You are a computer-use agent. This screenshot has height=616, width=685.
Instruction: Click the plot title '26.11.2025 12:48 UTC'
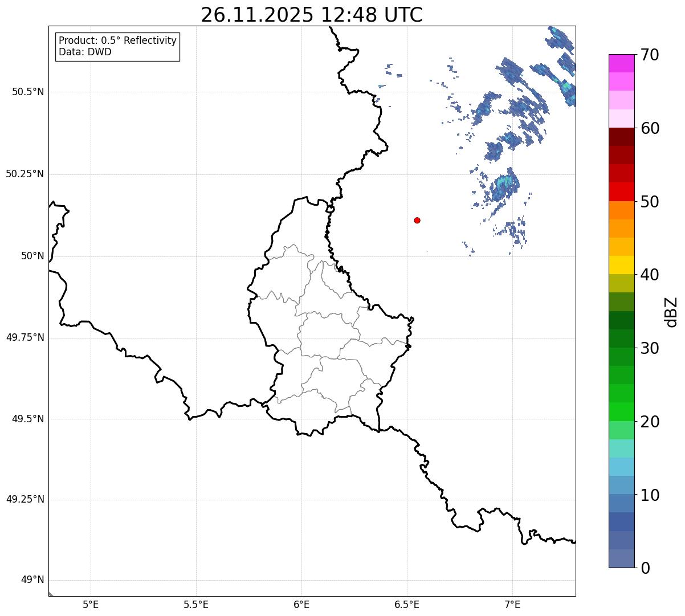tap(312, 15)
